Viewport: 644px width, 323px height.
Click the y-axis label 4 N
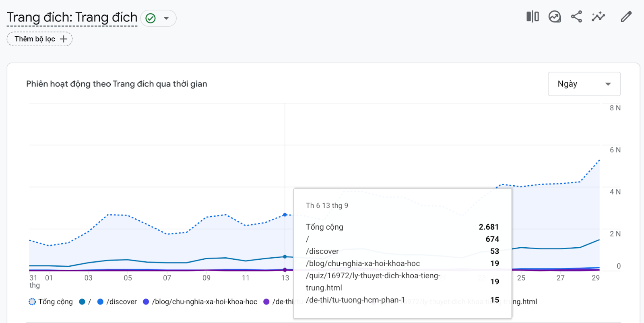tap(615, 192)
